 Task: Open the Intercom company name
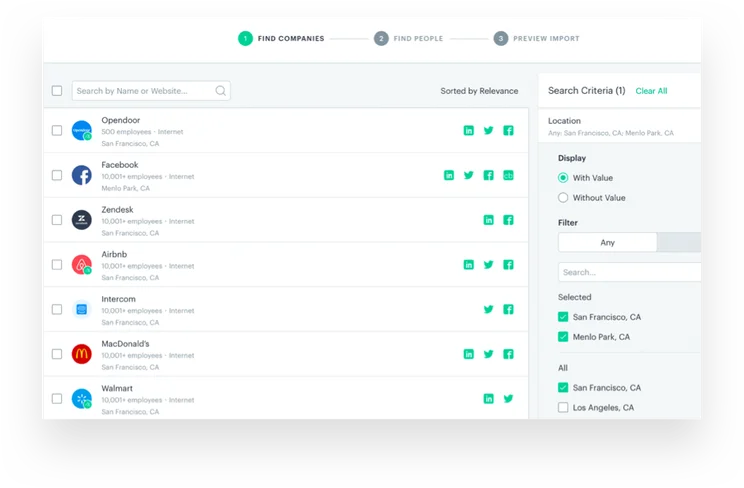pyautogui.click(x=119, y=299)
